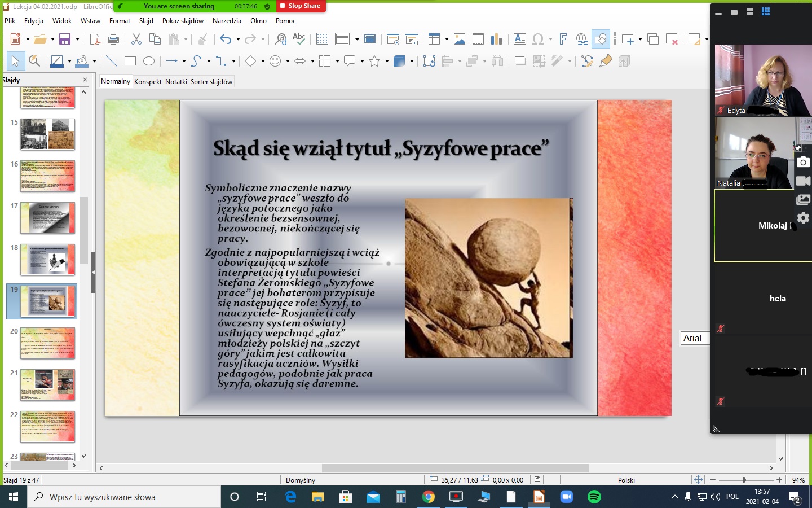Click the Print icon in the toolbar
The height and width of the screenshot is (508, 812).
coord(113,39)
